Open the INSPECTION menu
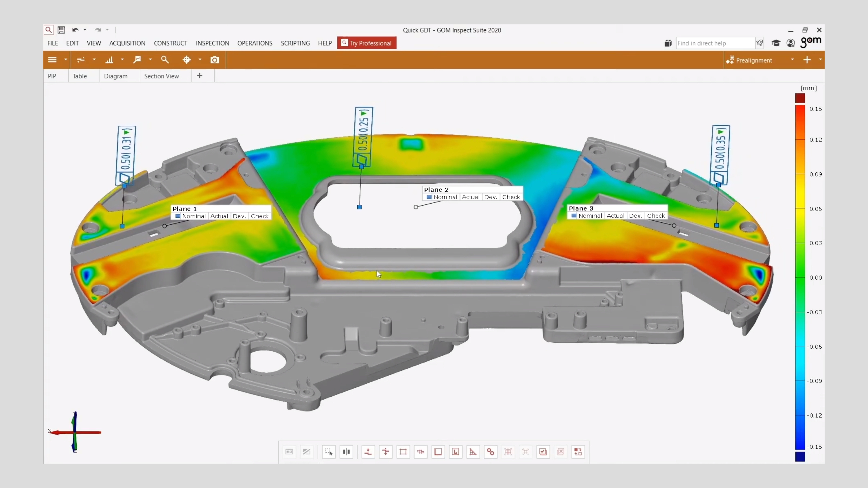The width and height of the screenshot is (868, 488). tap(212, 43)
